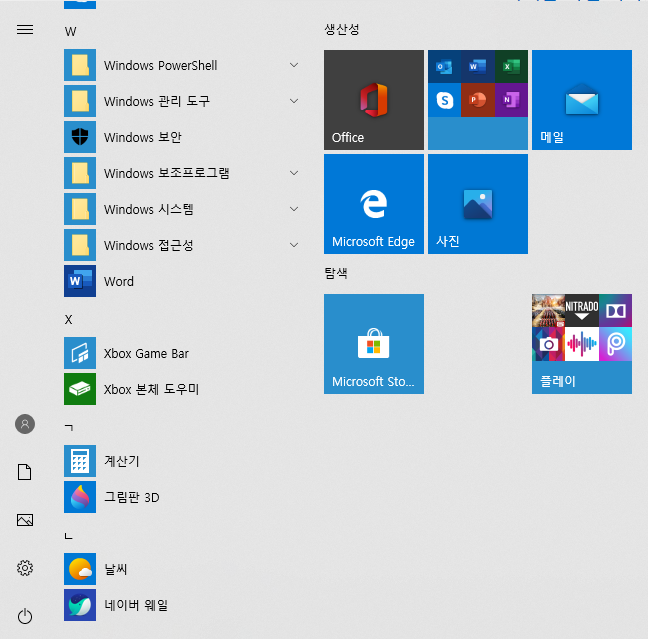This screenshot has height=639, width=648.
Task: Open Skype icon in Office folder tile
Action: (444, 100)
